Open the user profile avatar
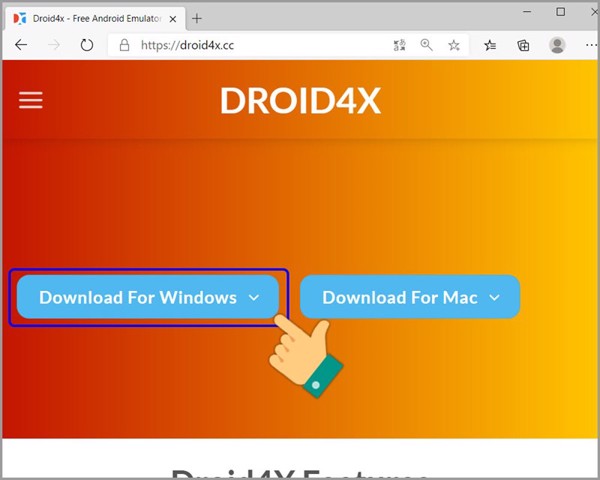The image size is (600, 480). pos(557,45)
